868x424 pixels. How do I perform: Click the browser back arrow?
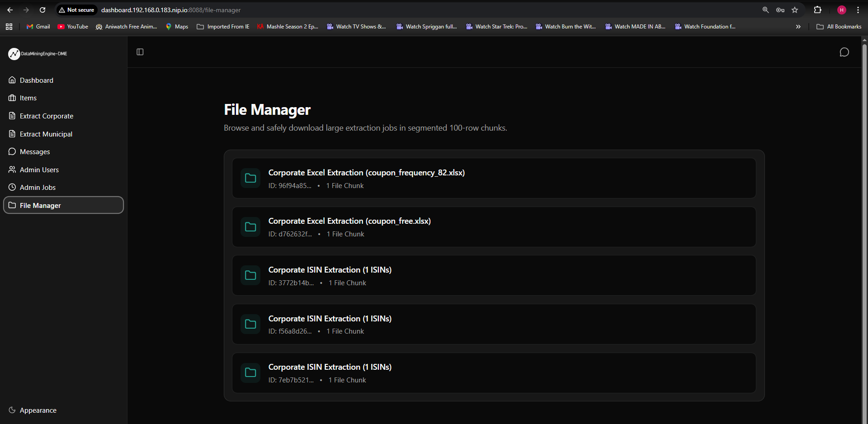coord(10,10)
